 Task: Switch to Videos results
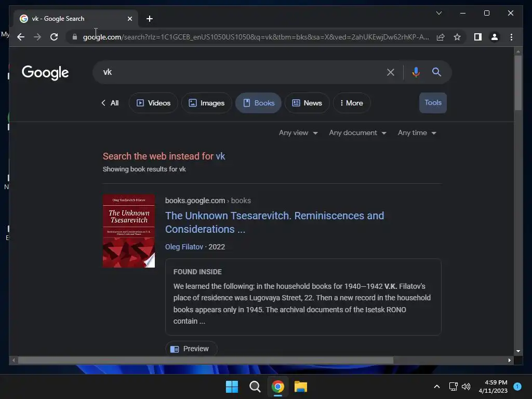pyautogui.click(x=153, y=103)
